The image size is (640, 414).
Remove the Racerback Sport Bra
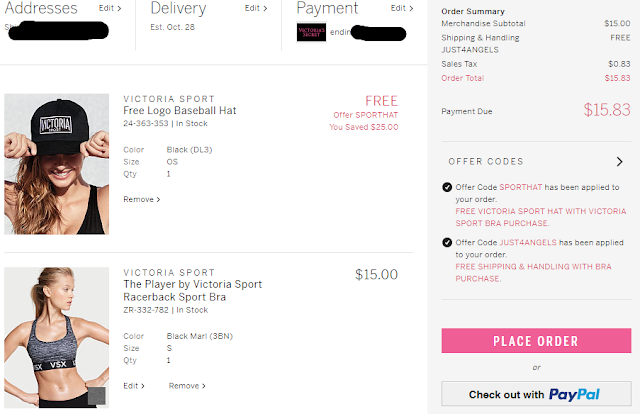[x=187, y=386]
